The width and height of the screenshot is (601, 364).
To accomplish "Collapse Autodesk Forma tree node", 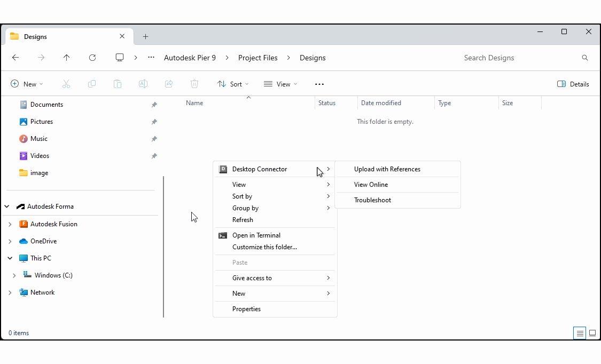I will point(7,207).
